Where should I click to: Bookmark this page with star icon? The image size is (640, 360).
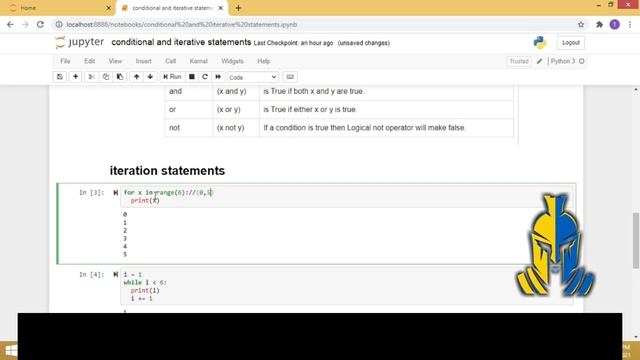pyautogui.click(x=581, y=24)
